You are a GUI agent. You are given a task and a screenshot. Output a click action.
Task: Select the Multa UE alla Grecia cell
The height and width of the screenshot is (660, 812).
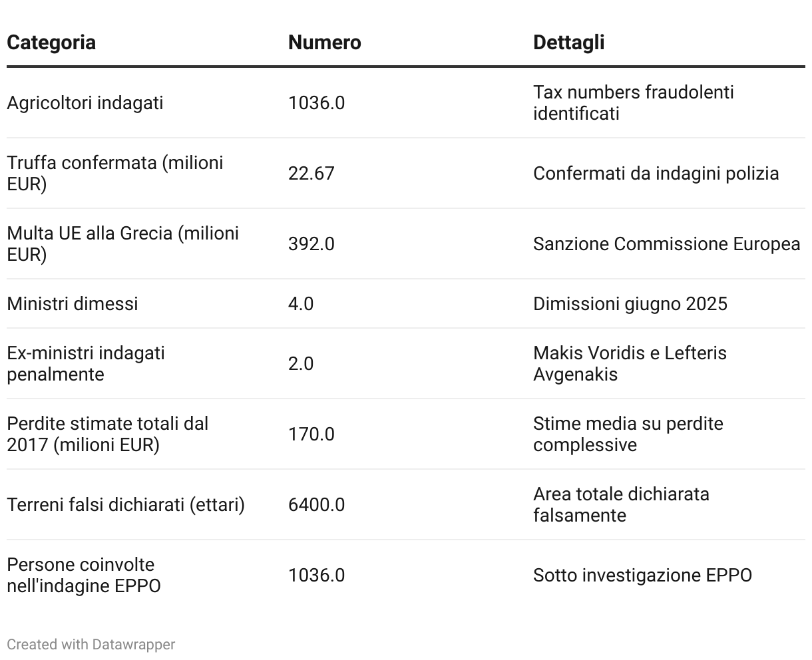pos(123,244)
